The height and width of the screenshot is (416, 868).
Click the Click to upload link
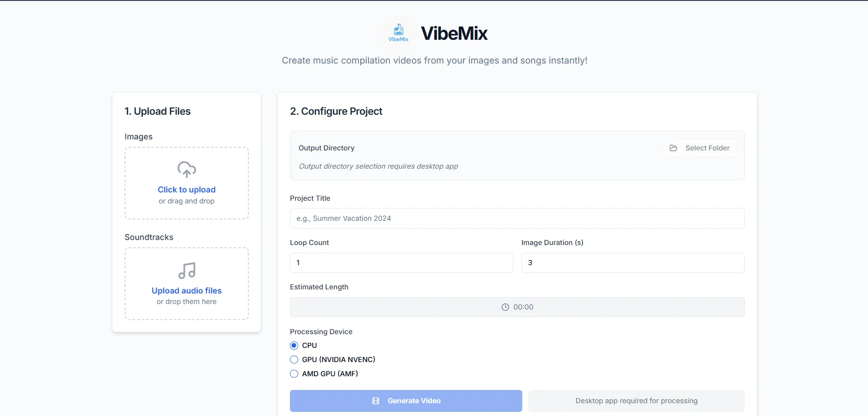coord(186,189)
